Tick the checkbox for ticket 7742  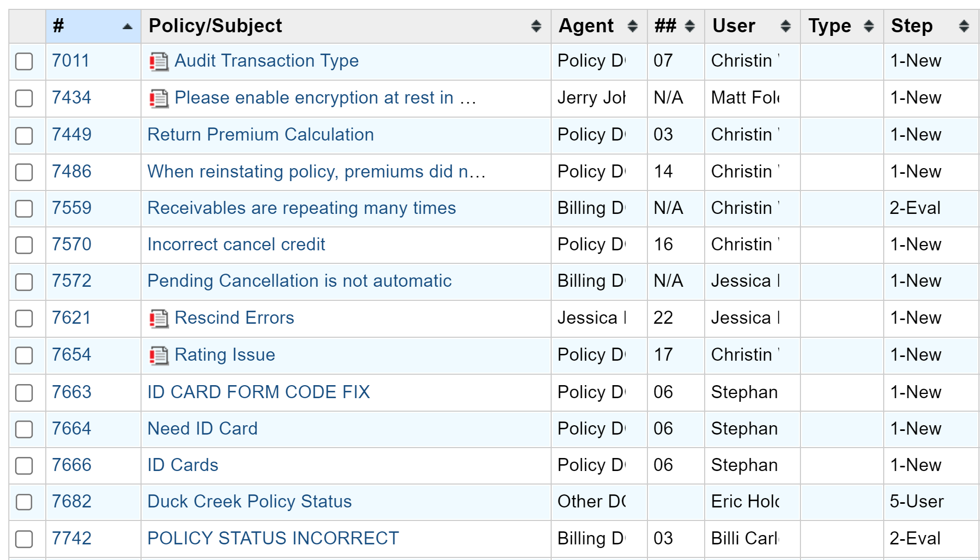point(24,539)
